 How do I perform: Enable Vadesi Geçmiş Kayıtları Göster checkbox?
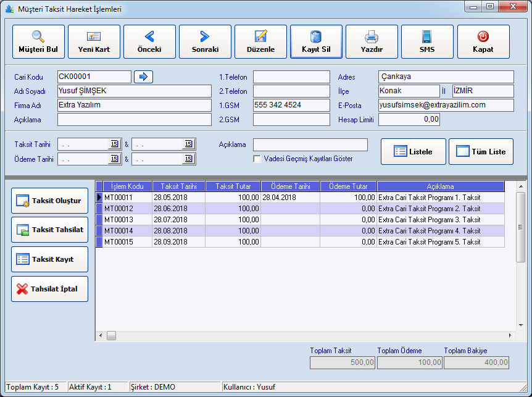[257, 159]
